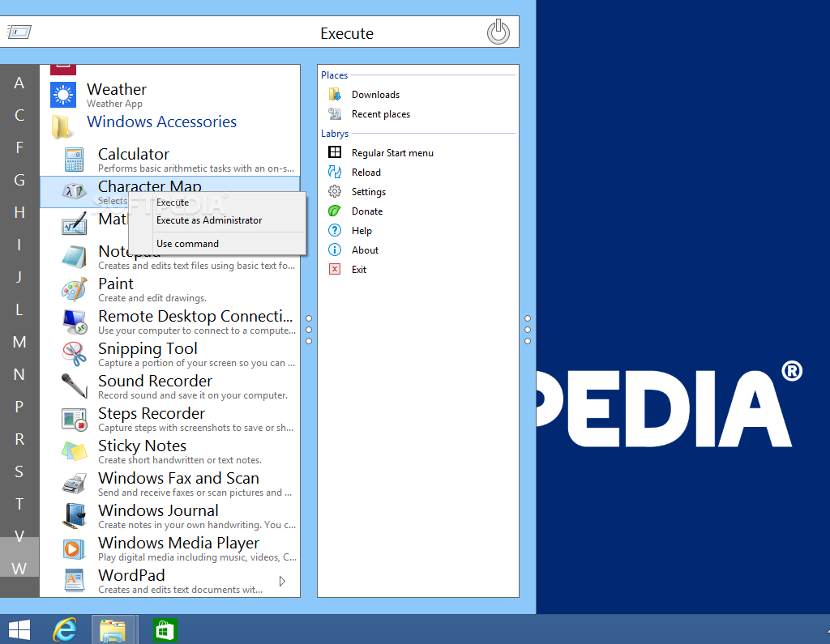Click the Reload arrows icon
This screenshot has width=830, height=644.
pyautogui.click(x=335, y=172)
